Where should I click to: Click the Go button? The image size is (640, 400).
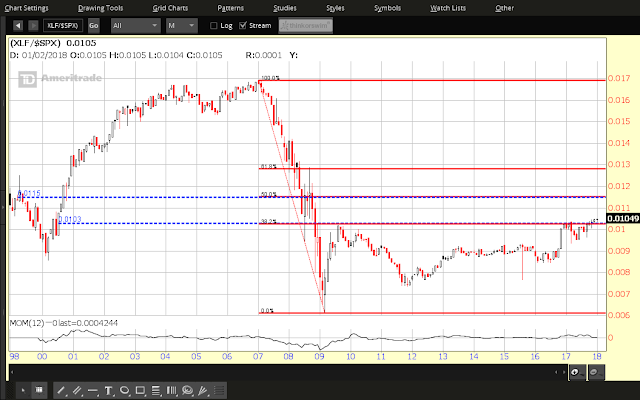click(x=93, y=26)
